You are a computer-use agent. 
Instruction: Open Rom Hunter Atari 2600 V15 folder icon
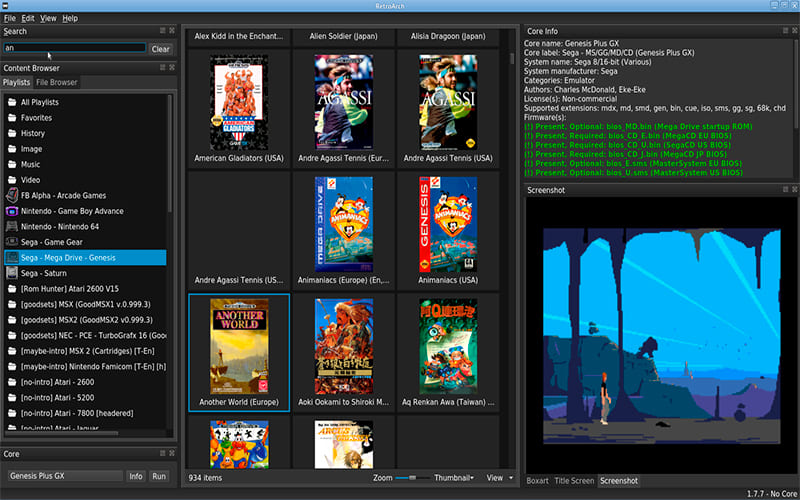(12, 289)
